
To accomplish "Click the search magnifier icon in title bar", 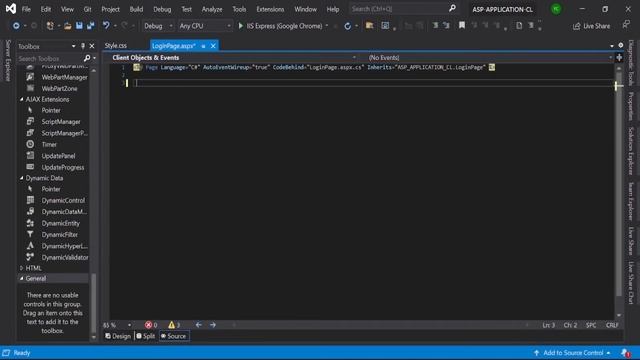I will pyautogui.click(x=452, y=9).
